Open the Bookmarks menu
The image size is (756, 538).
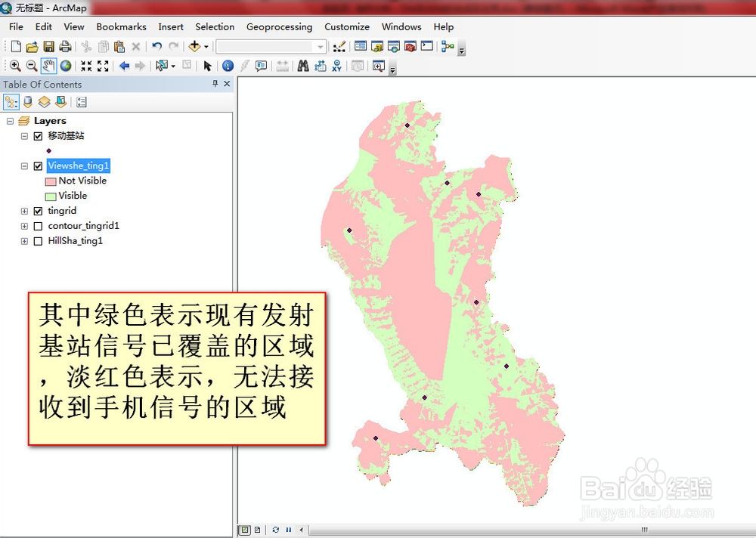point(121,27)
